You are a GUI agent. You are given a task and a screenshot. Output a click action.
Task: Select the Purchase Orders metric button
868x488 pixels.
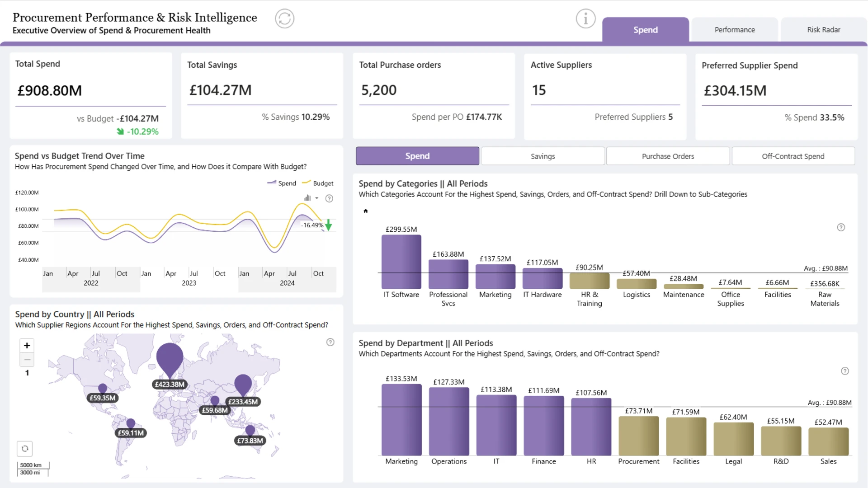[668, 156]
